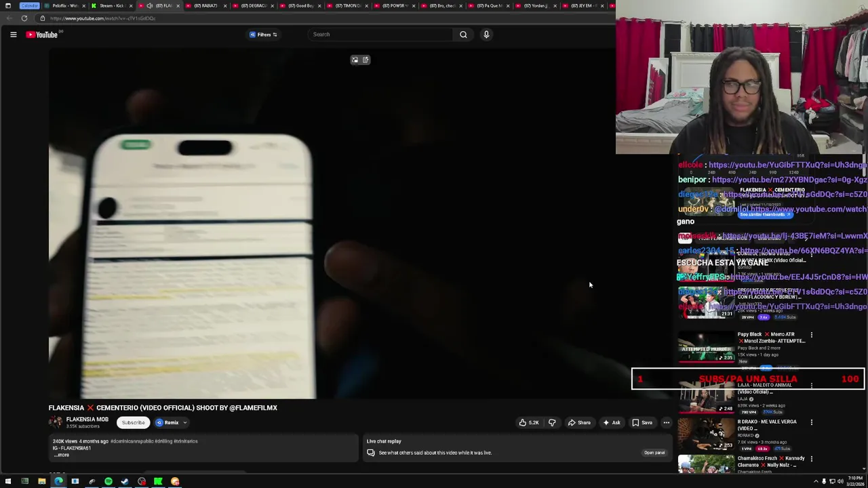Open the YouTube hamburger guide menu

click(13, 35)
